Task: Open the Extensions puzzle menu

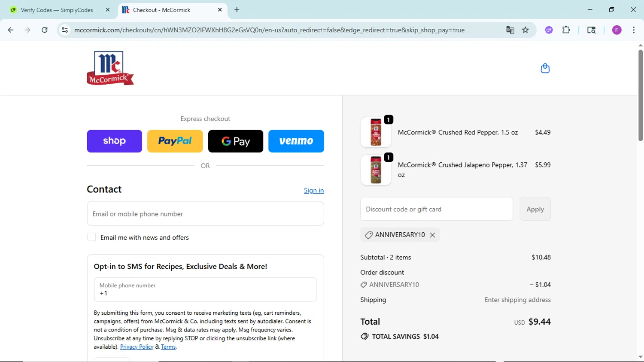Action: click(x=566, y=30)
